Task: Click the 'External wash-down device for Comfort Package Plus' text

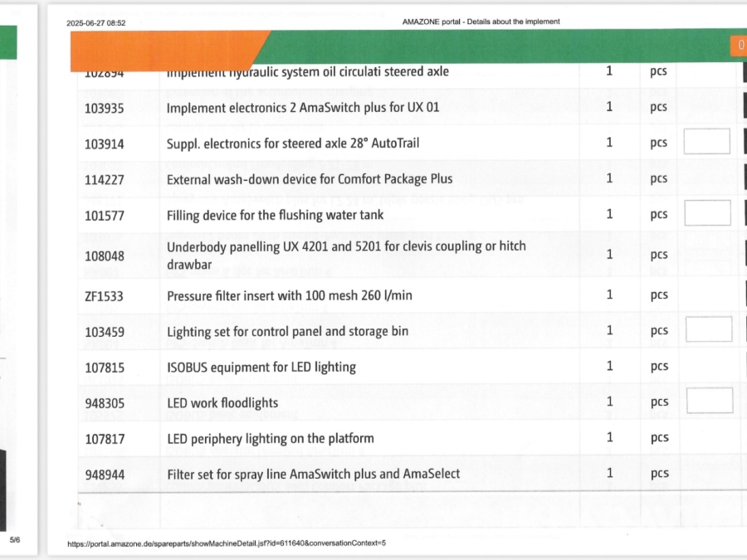Action: pos(309,179)
